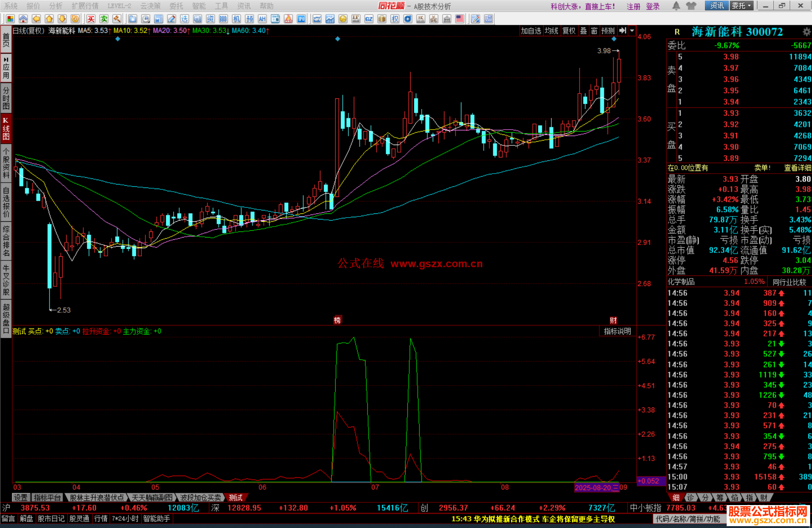
Task: Switch to the 波段加仓买卖 indicator tab
Action: pyautogui.click(x=200, y=498)
